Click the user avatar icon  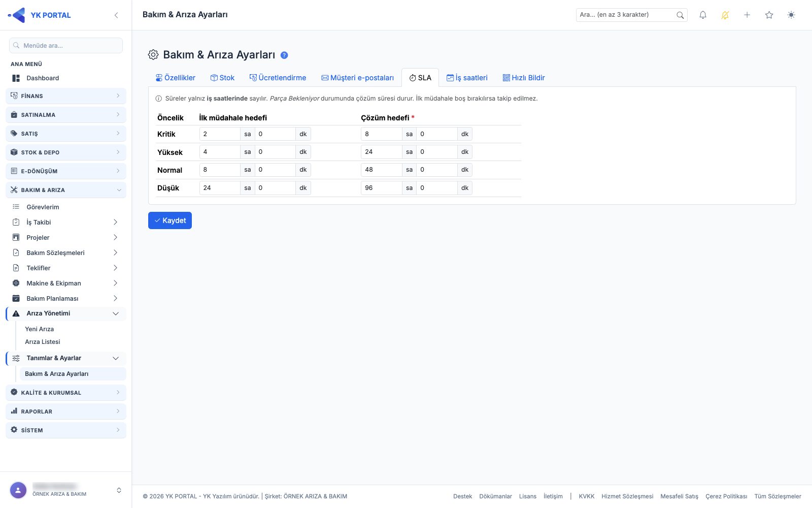18,490
